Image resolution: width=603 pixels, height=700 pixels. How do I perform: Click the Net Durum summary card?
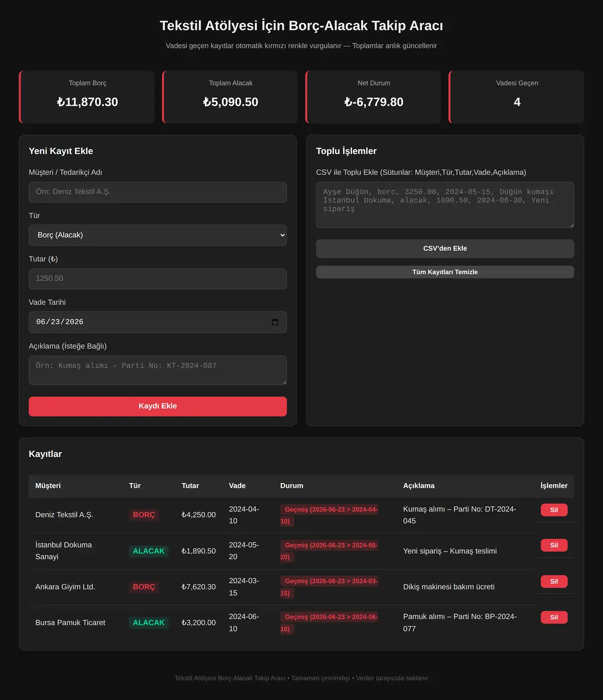(373, 97)
